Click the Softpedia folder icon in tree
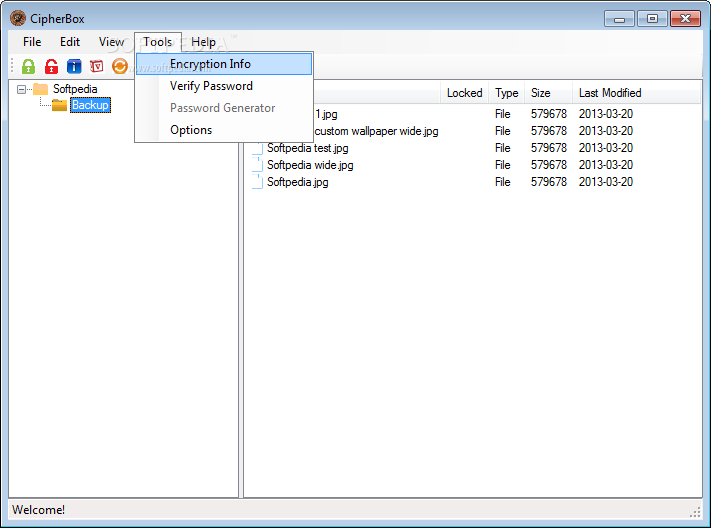The height and width of the screenshot is (528, 711). click(x=40, y=89)
